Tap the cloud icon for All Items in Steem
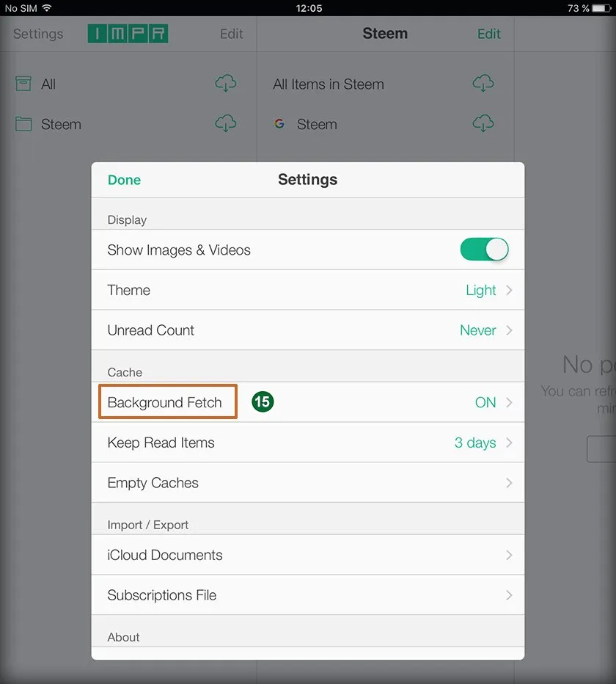This screenshot has height=684, width=616. click(x=483, y=83)
